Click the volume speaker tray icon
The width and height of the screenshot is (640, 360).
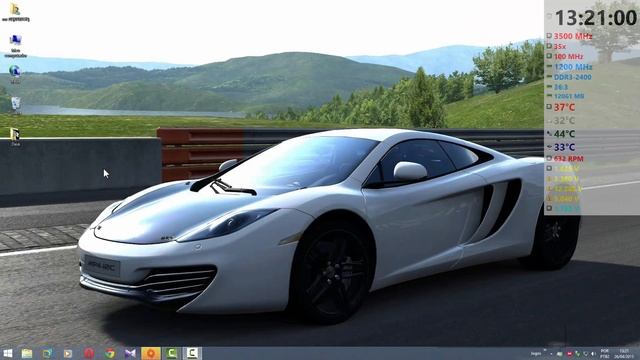tap(593, 354)
